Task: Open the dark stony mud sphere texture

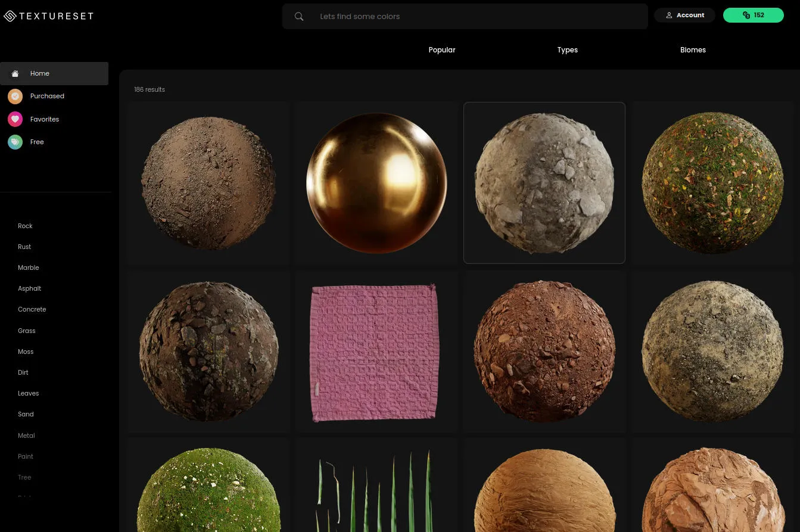Action: coord(208,351)
